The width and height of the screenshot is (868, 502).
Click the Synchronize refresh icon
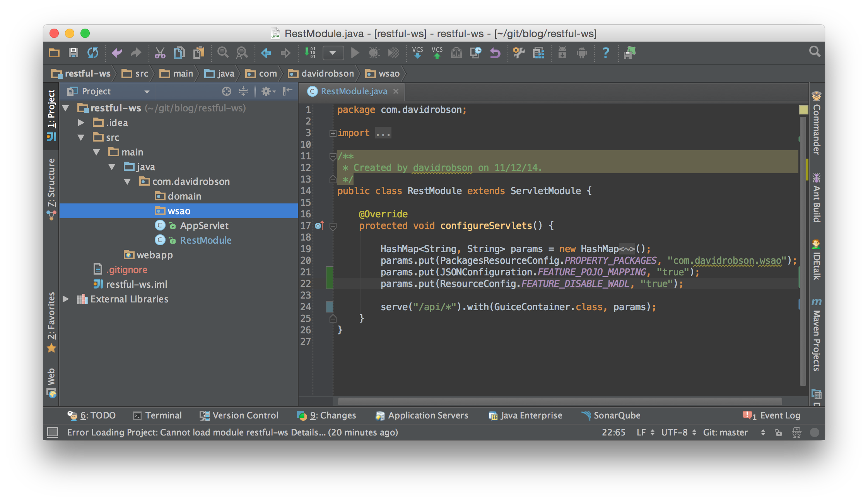pyautogui.click(x=93, y=53)
